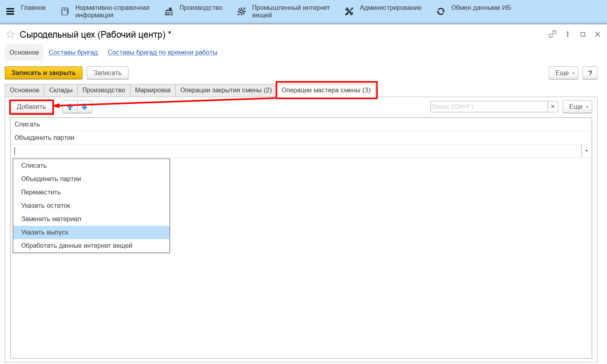Choose Заменить материал in dropdown list
The image size is (607, 364).
tap(51, 219)
